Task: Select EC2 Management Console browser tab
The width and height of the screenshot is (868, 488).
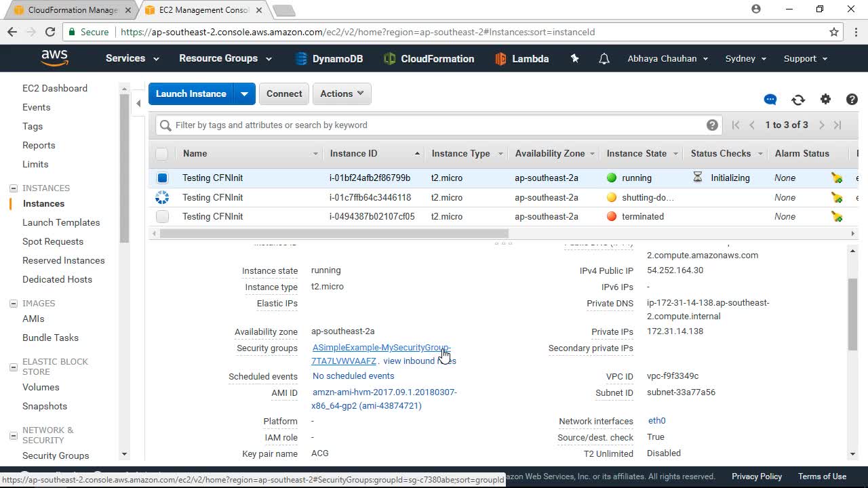Action: click(x=204, y=10)
